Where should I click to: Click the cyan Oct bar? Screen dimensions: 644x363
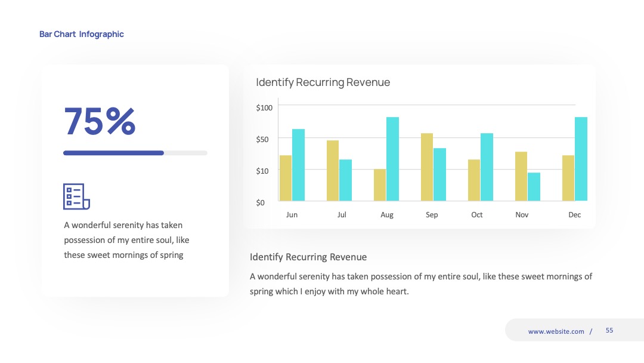point(487,167)
